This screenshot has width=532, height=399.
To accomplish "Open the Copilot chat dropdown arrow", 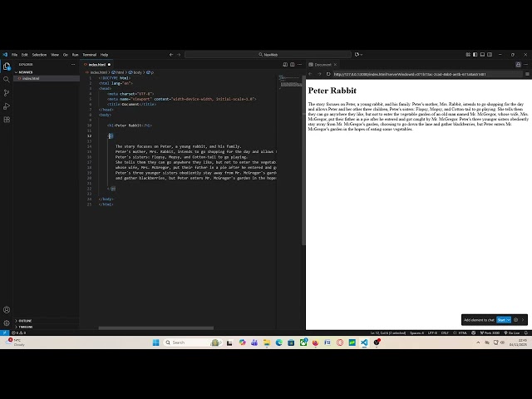I will pos(362,55).
